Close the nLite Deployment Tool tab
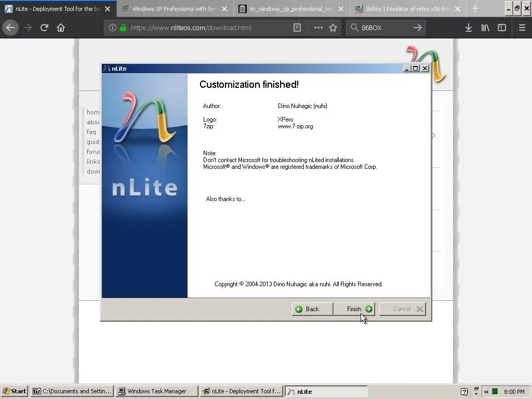Screen dimensions: 532x399 tap(108, 9)
